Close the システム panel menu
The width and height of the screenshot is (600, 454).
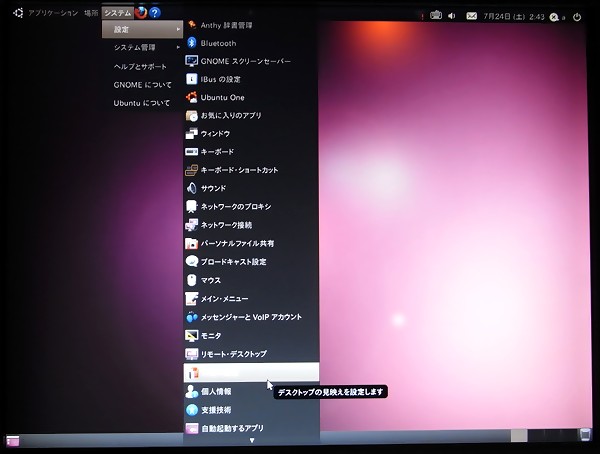118,13
